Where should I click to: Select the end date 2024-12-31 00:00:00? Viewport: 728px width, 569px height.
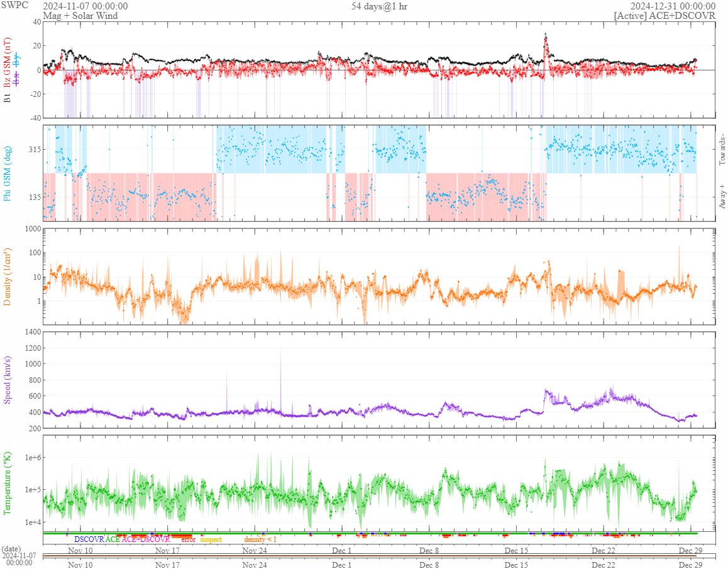[x=673, y=6]
